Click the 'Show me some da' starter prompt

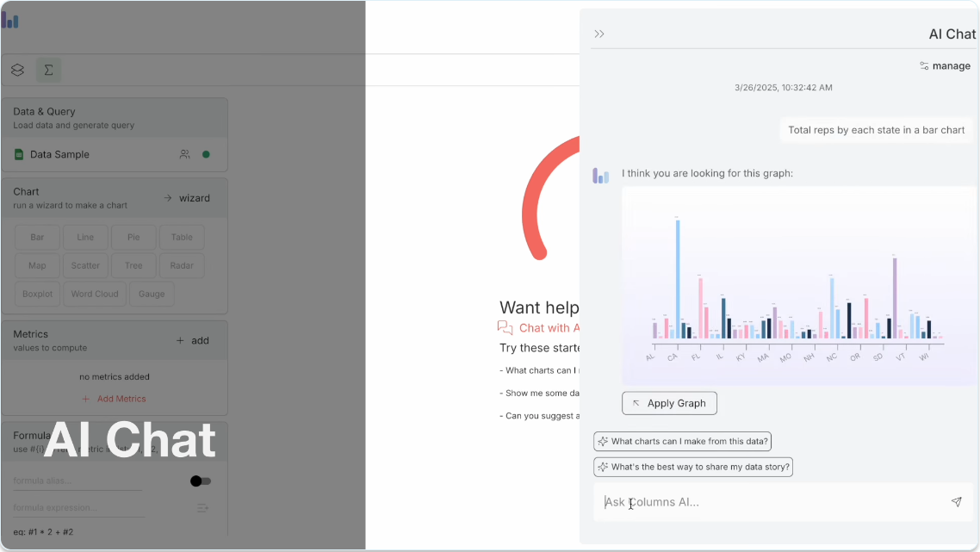pos(540,394)
